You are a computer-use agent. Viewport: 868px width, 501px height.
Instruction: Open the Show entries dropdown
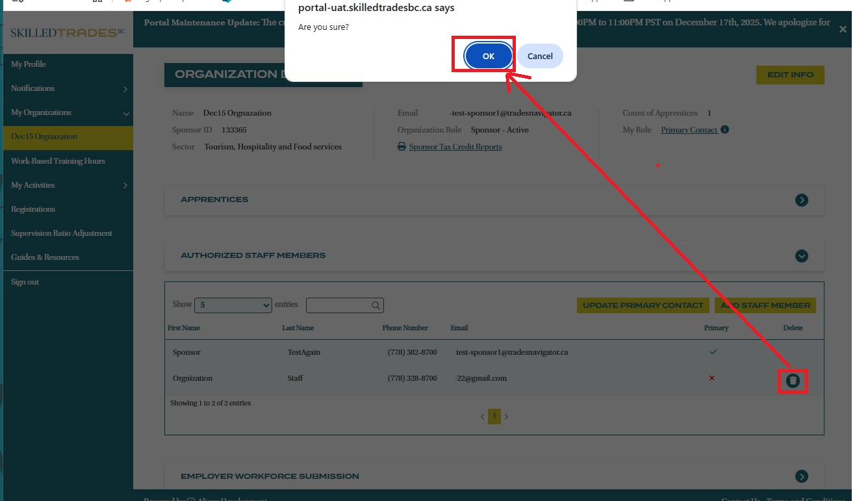[233, 305]
